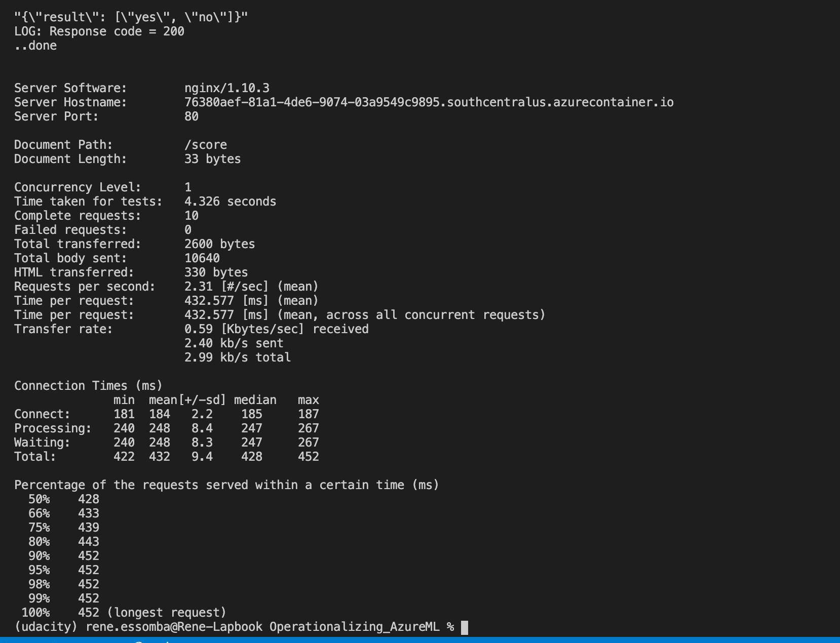This screenshot has height=643, width=840.
Task: Select the '4.326 seconds' value
Action: coord(231,202)
